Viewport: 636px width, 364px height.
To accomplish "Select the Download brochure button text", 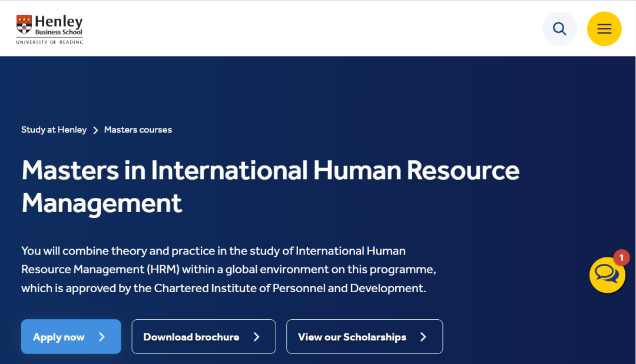I will click(x=191, y=337).
